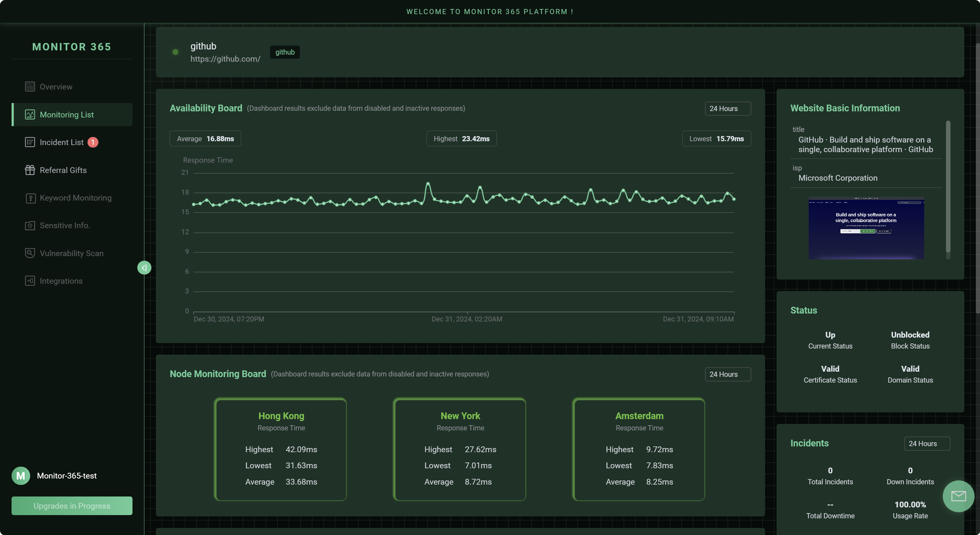Click the Sensitive Info. icon
The height and width of the screenshot is (535, 980).
pos(30,226)
